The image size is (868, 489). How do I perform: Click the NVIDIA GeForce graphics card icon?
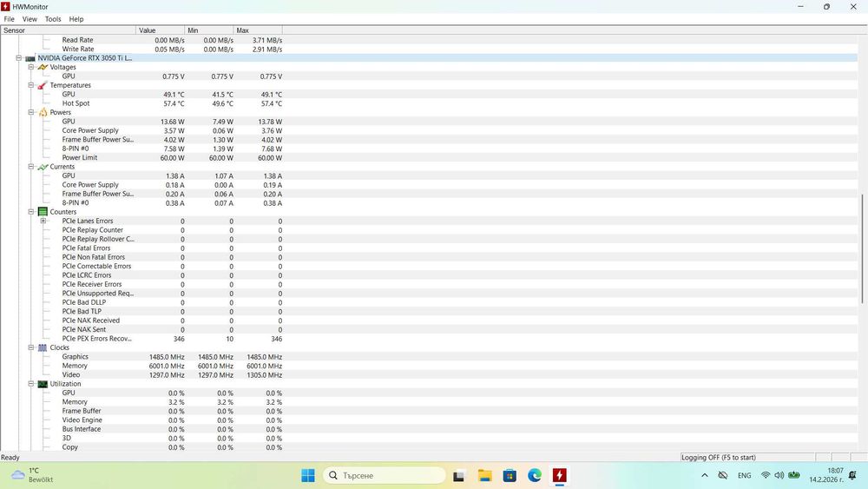point(30,58)
